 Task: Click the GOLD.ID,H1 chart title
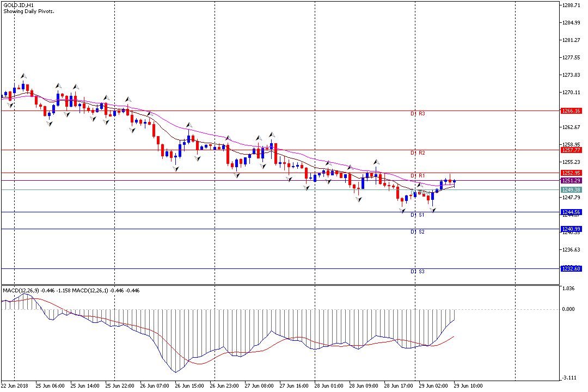pos(19,5)
